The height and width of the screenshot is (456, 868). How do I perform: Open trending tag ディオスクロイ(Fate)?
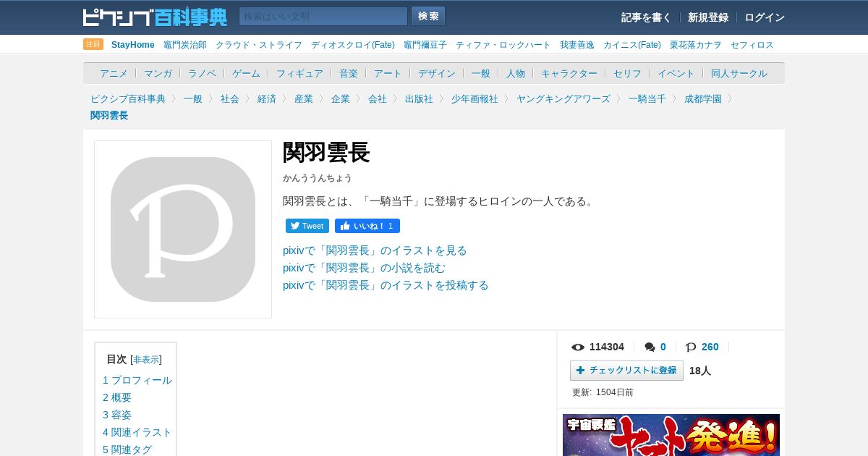[x=353, y=45]
